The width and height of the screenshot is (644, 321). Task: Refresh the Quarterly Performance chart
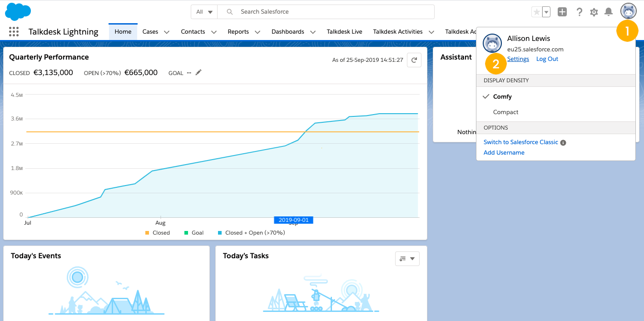point(414,60)
